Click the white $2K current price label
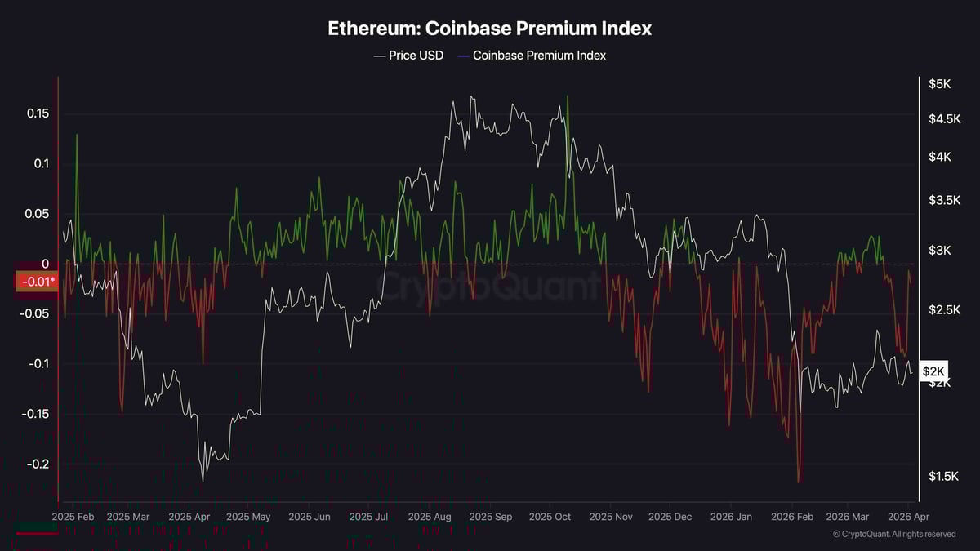980x551 pixels. point(934,371)
